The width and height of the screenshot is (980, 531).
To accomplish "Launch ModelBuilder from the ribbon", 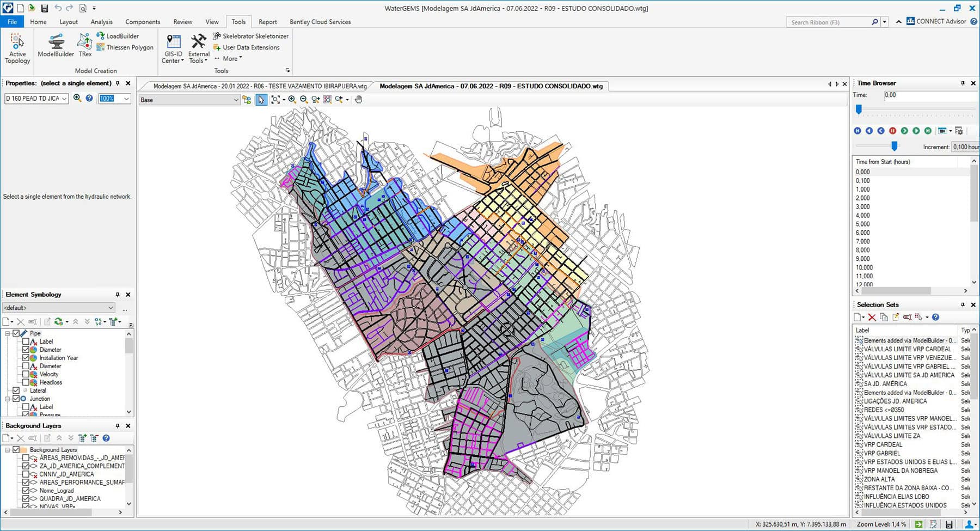I will (x=56, y=45).
